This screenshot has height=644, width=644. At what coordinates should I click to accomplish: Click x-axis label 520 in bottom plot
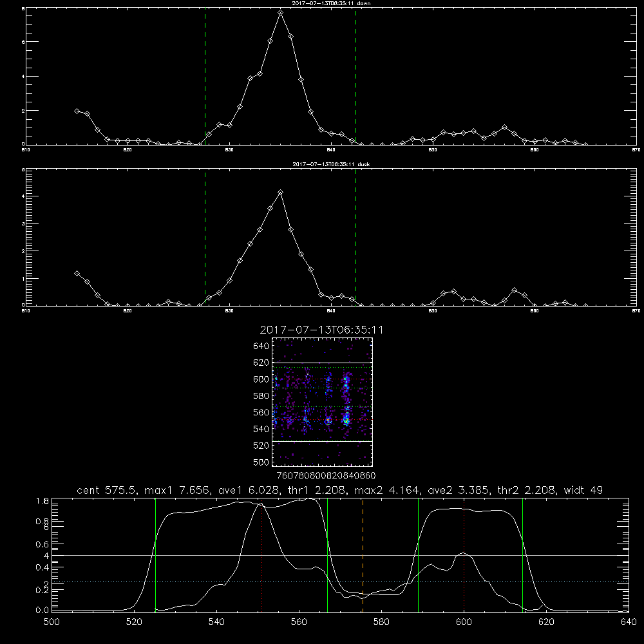click(x=134, y=622)
